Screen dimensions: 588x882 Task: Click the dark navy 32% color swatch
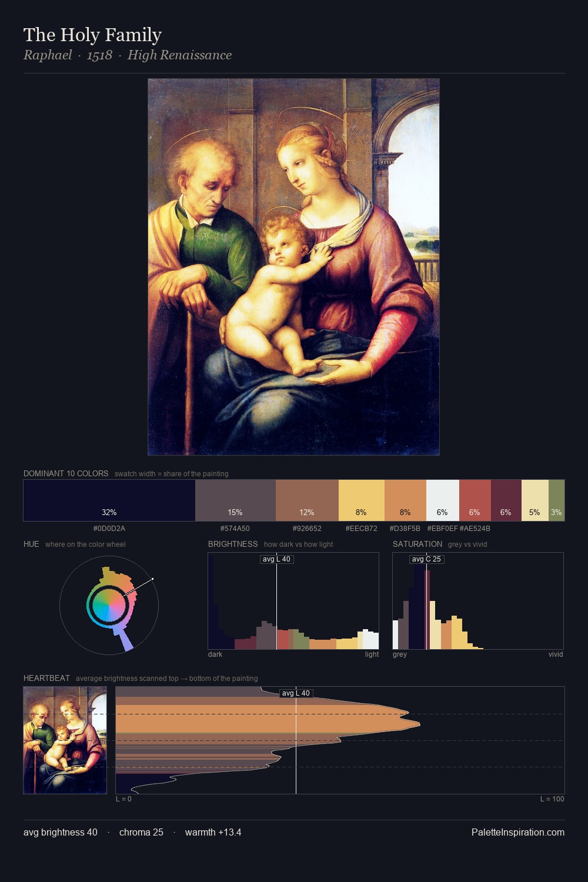(x=109, y=500)
